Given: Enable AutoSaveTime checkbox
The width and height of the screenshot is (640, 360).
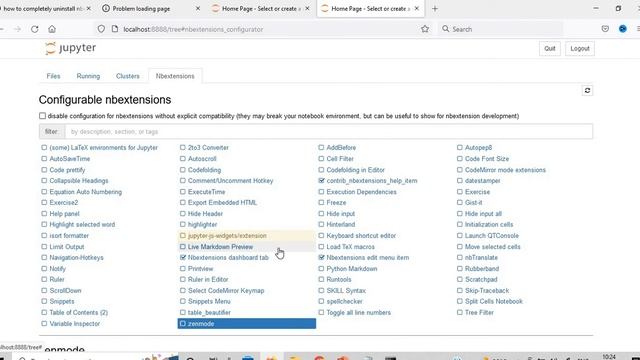Looking at the screenshot, I should point(44,158).
